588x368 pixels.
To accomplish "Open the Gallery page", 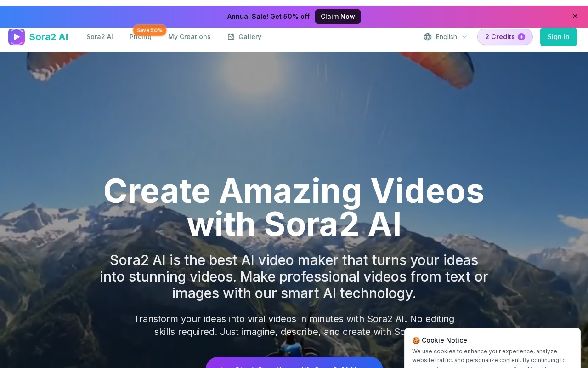I will (249, 37).
